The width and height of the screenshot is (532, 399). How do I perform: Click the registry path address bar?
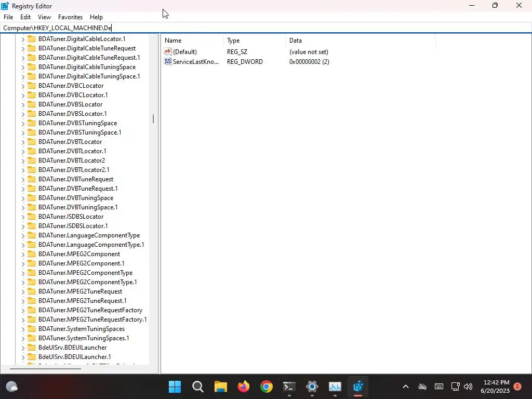[x=266, y=28]
